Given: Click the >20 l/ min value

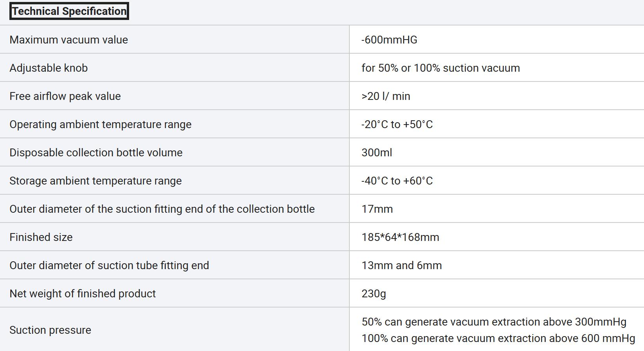Looking at the screenshot, I should click(x=386, y=96).
